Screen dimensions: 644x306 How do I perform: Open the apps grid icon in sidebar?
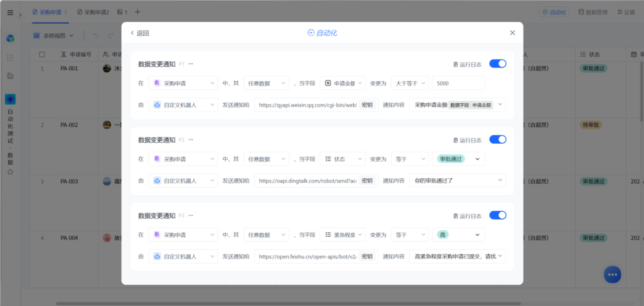tap(10, 57)
